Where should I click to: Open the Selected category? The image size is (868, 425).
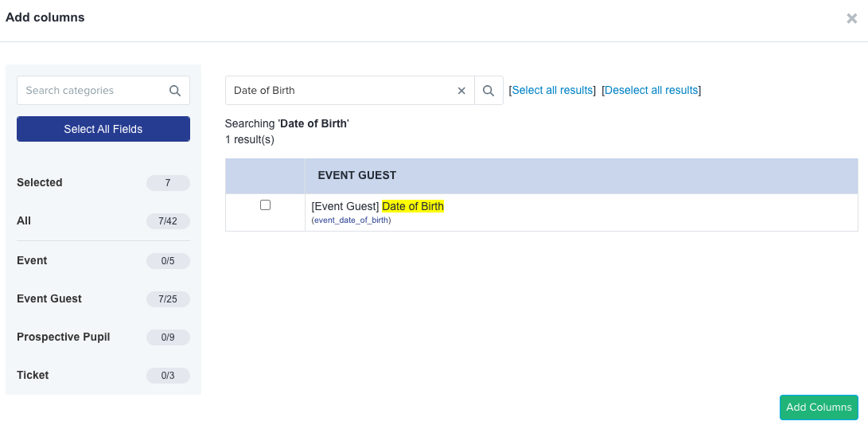[x=103, y=183]
